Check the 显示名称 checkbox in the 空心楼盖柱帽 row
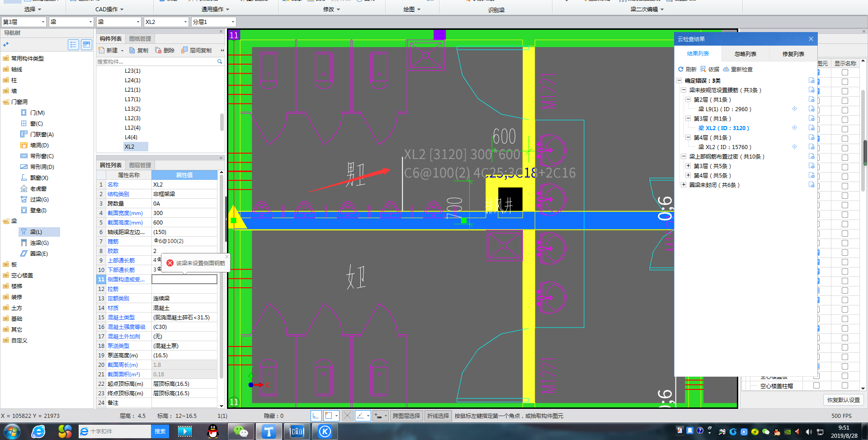868x440 pixels. (845, 385)
